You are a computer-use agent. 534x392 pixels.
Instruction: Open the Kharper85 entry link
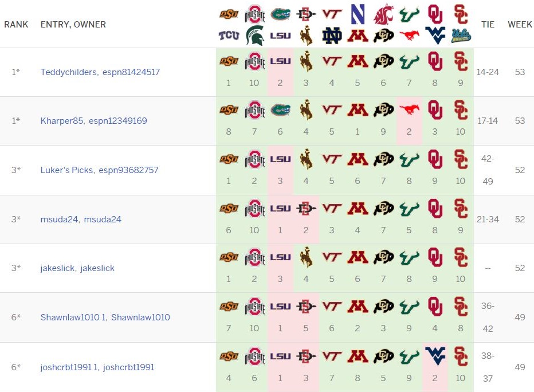point(62,121)
